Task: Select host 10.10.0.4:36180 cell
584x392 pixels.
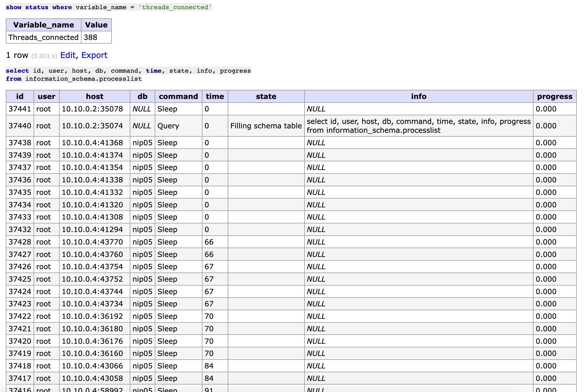Action: coord(95,329)
